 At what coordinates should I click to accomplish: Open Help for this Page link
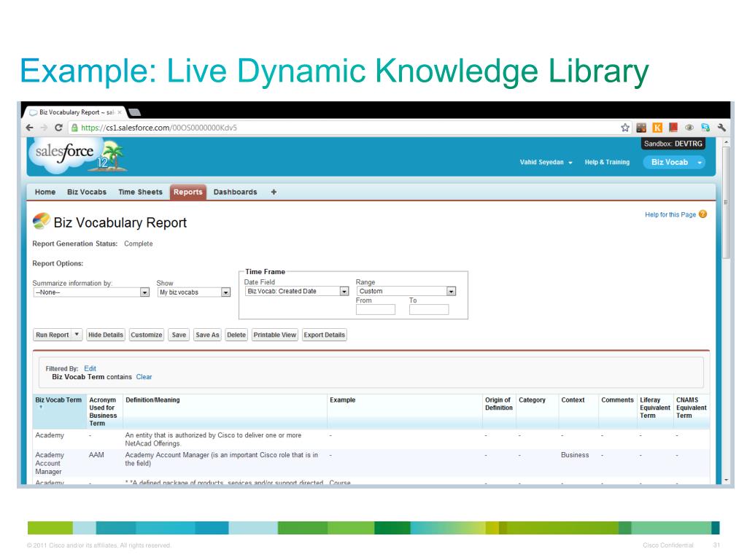(670, 215)
